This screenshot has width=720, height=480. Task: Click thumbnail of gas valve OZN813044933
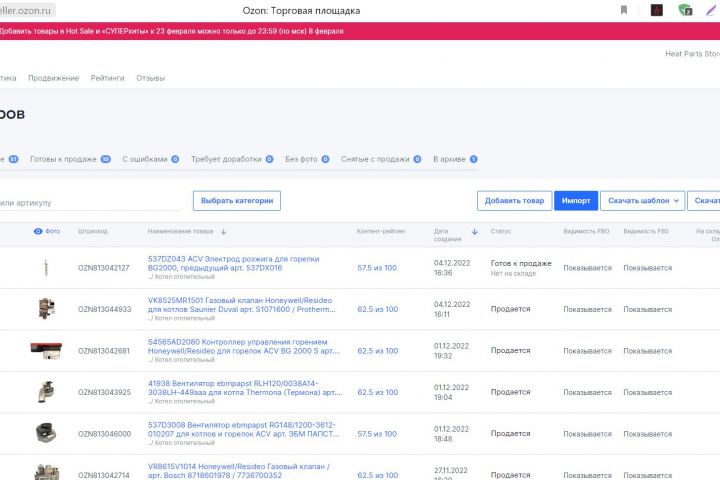[x=46, y=308]
